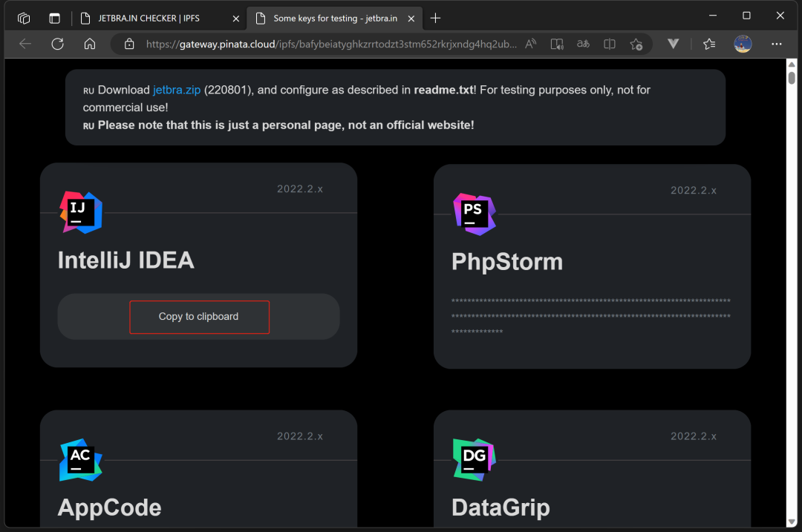Go back using the back arrow
This screenshot has width=802, height=532.
[25, 44]
